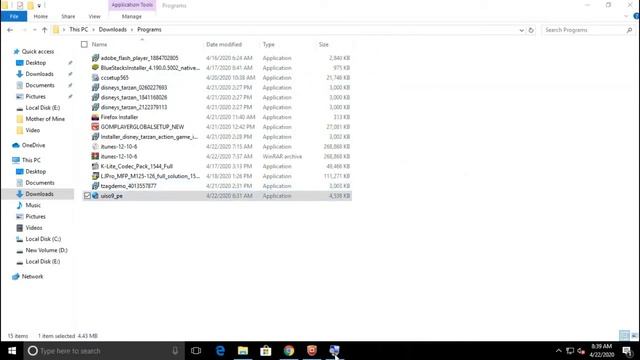Expand the ribbon with the chevron
Image resolution: width=640 pixels, height=360 pixels.
[x=627, y=16]
